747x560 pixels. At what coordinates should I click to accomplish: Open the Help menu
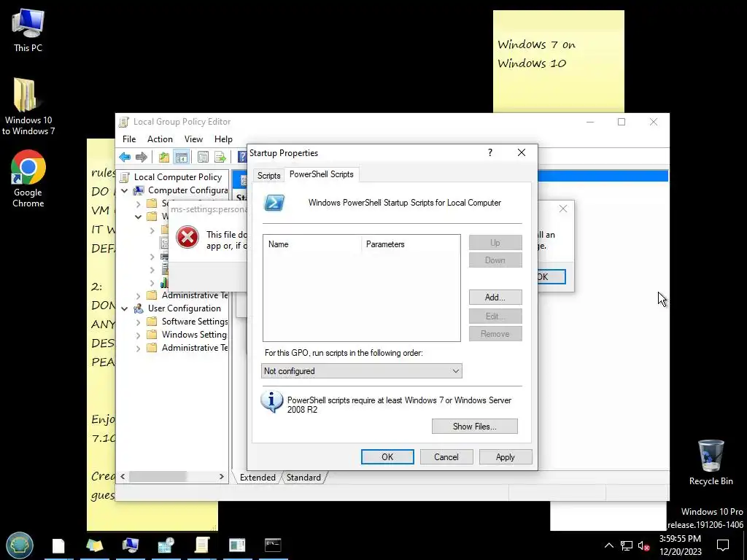coord(223,139)
